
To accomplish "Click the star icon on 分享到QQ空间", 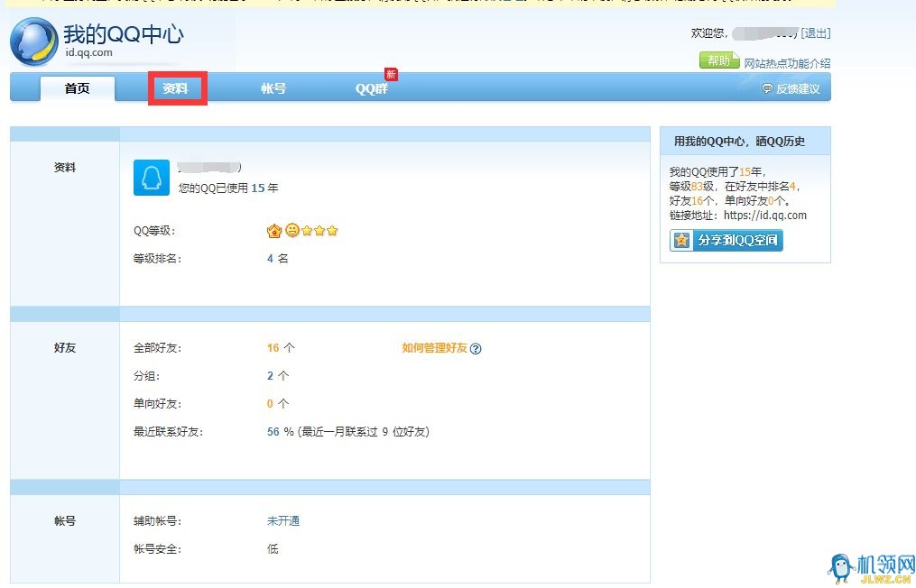I will tap(681, 240).
